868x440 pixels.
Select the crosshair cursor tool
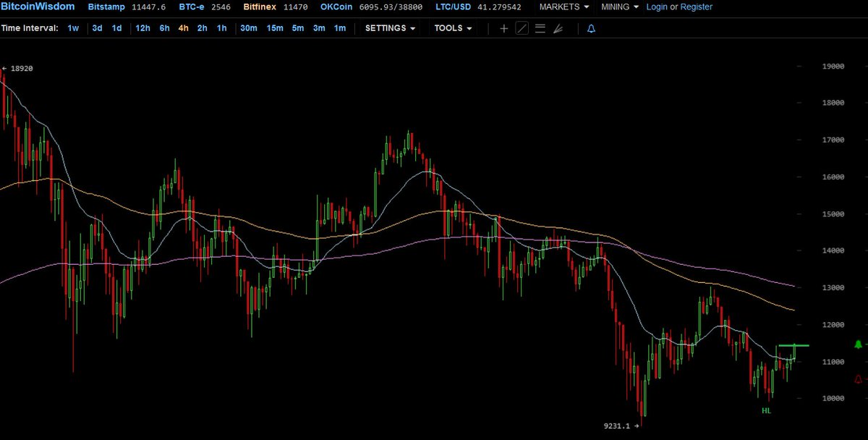504,29
